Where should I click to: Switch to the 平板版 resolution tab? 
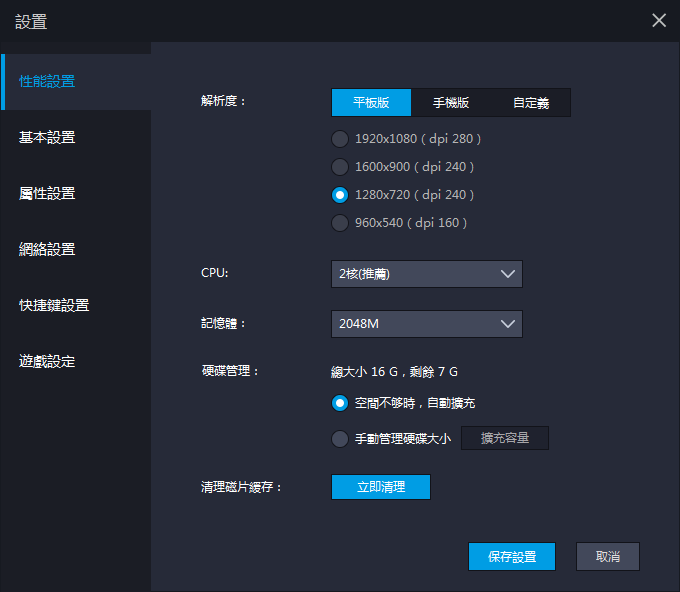tap(371, 103)
